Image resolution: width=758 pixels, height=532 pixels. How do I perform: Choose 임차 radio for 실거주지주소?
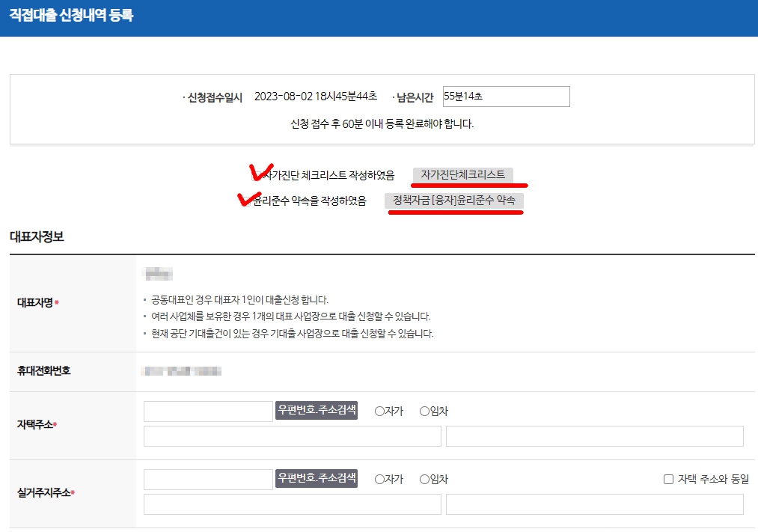(424, 479)
